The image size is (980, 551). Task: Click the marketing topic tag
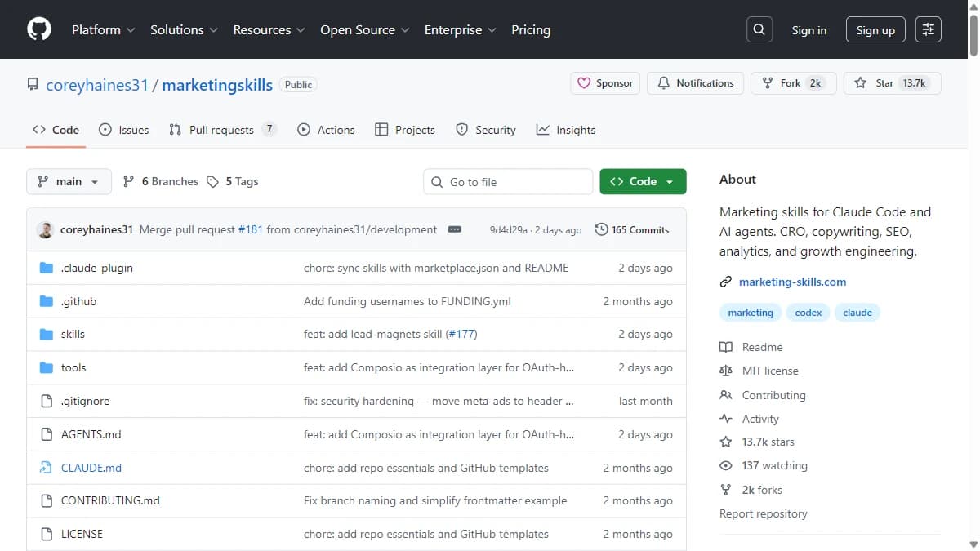tap(751, 313)
